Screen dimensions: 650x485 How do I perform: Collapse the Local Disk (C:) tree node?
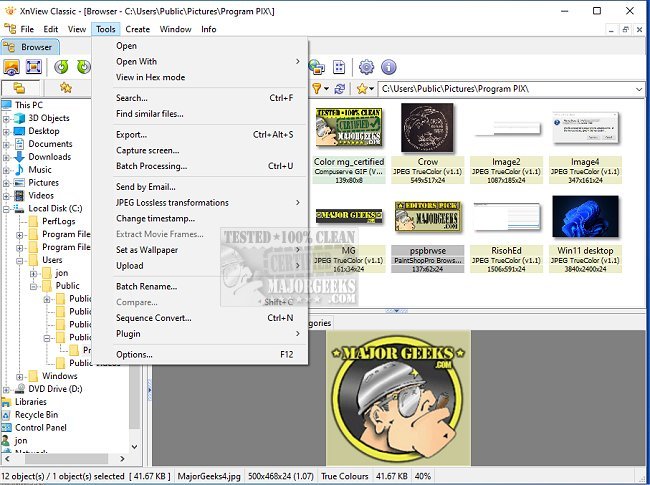pyautogui.click(x=7, y=209)
